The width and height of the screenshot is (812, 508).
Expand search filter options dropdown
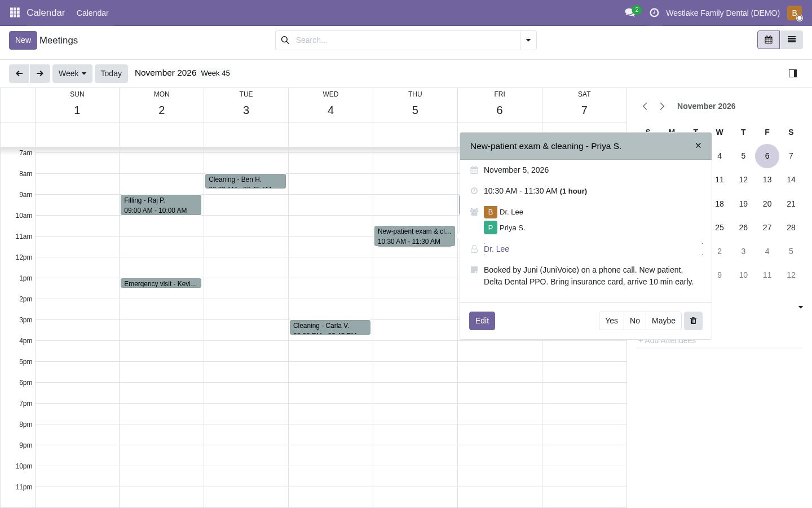coord(528,40)
